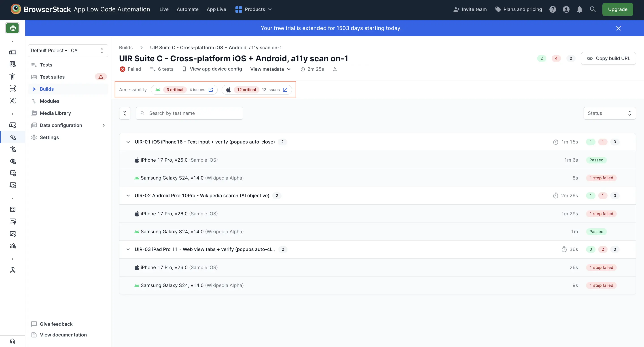The width and height of the screenshot is (644, 347).
Task: Click View app device config
Action: pyautogui.click(x=212, y=69)
